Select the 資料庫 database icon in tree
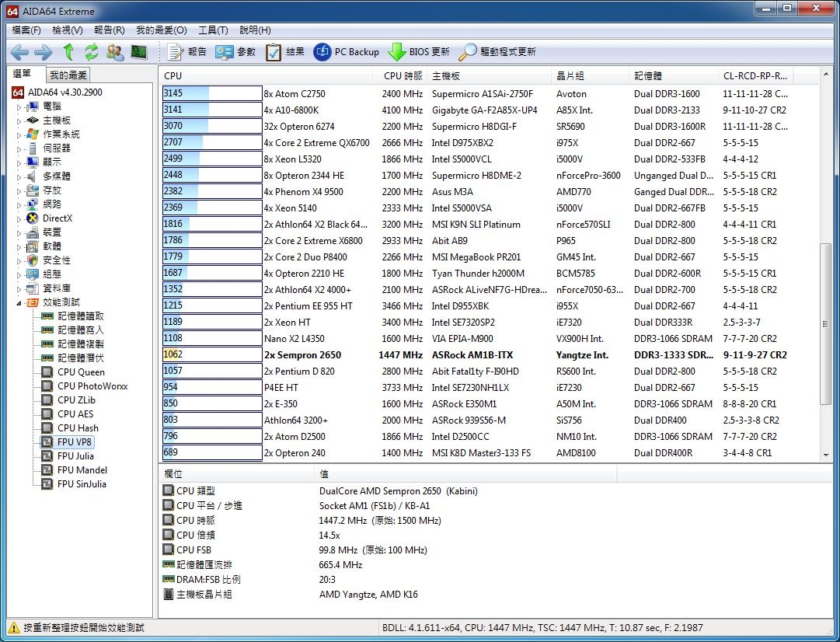This screenshot has height=642, width=840. tap(33, 288)
